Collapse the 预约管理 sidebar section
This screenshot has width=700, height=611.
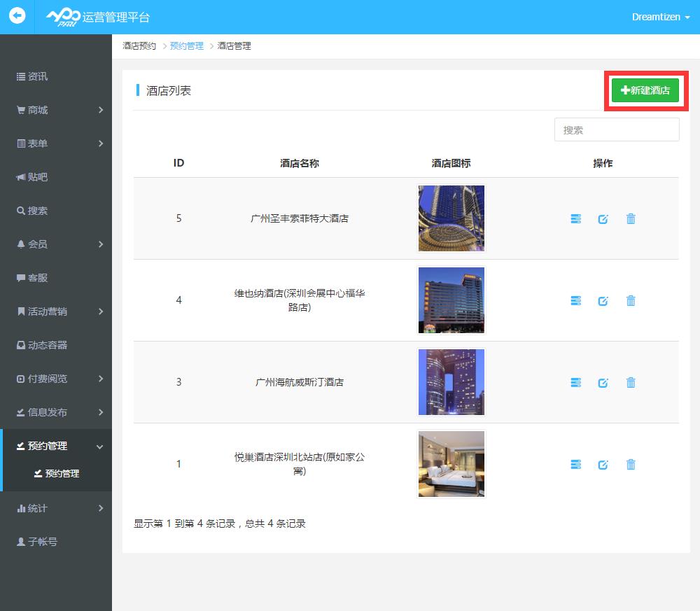[x=56, y=446]
